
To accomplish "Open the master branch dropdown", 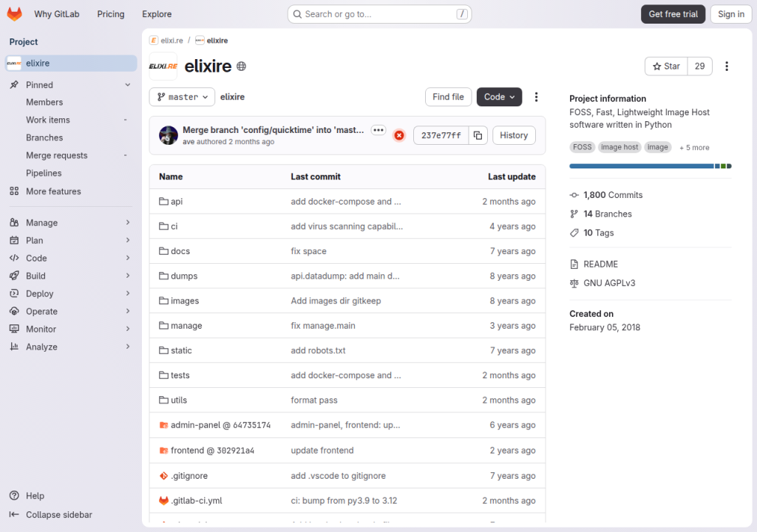I will pos(182,97).
